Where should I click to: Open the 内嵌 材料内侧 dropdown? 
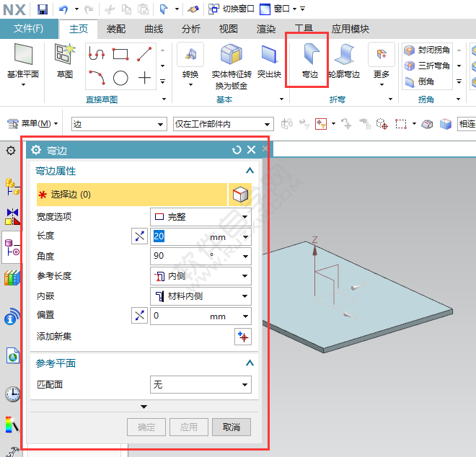click(x=200, y=296)
